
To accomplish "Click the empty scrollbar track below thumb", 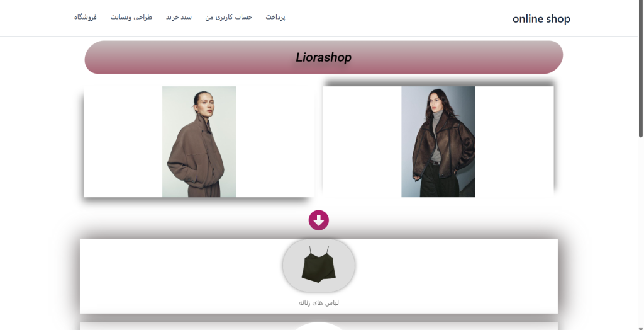I will (641, 230).
